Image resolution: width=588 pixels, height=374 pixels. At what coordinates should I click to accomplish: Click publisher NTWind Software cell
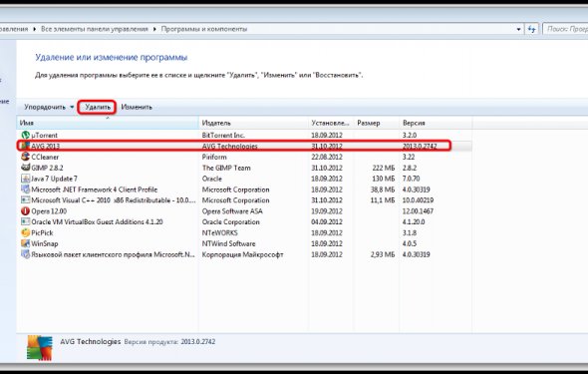click(228, 243)
